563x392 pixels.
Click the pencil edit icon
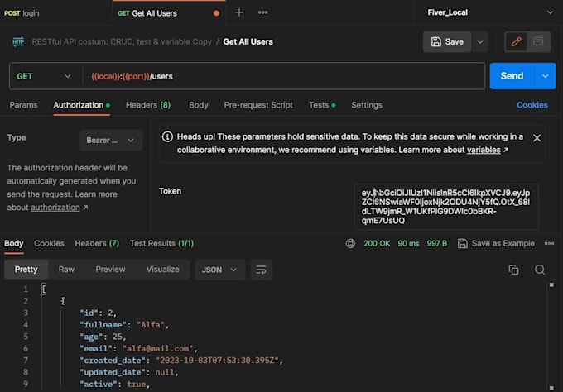click(x=516, y=41)
